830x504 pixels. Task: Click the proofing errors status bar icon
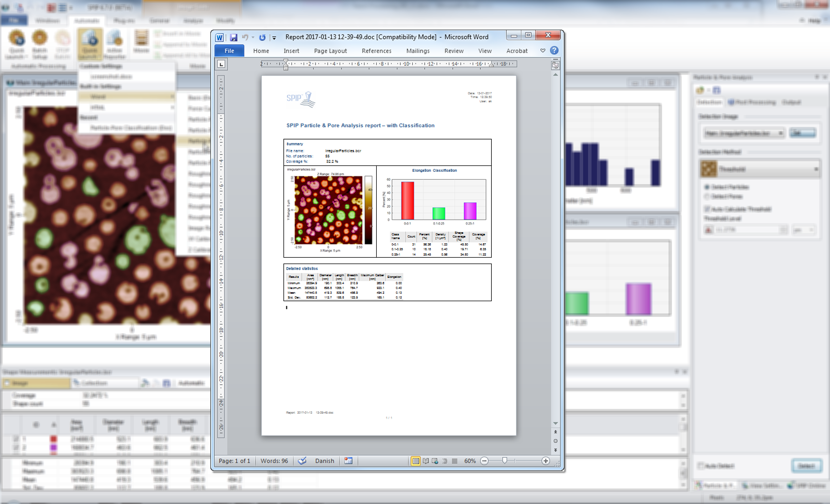302,461
